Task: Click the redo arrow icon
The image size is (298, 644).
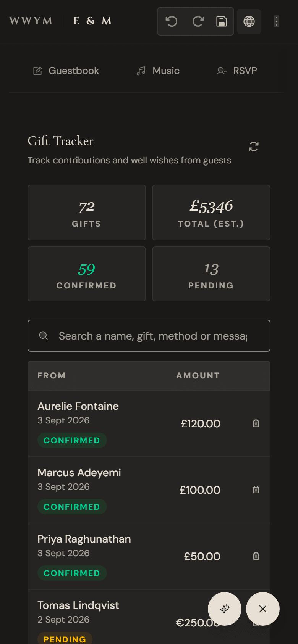Action: 198,21
